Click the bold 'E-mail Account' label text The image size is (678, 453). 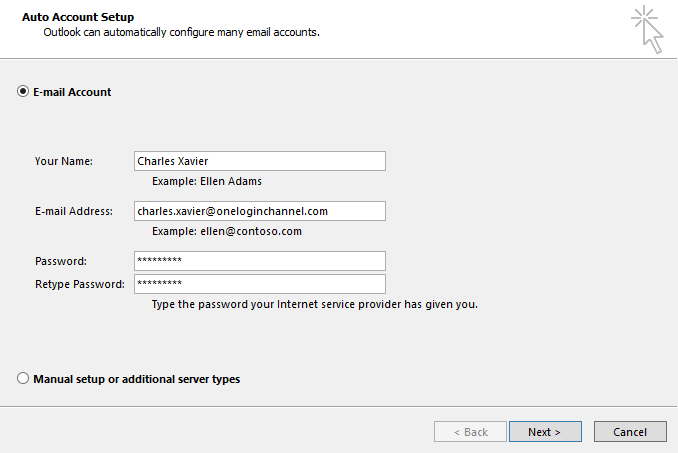72,92
